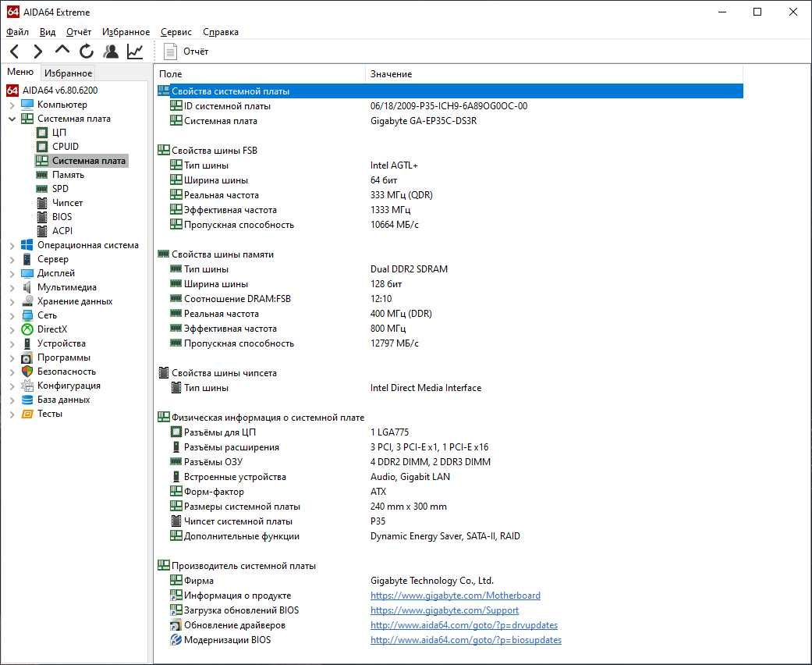Open the Вид menu
The height and width of the screenshot is (665, 812).
coord(48,32)
